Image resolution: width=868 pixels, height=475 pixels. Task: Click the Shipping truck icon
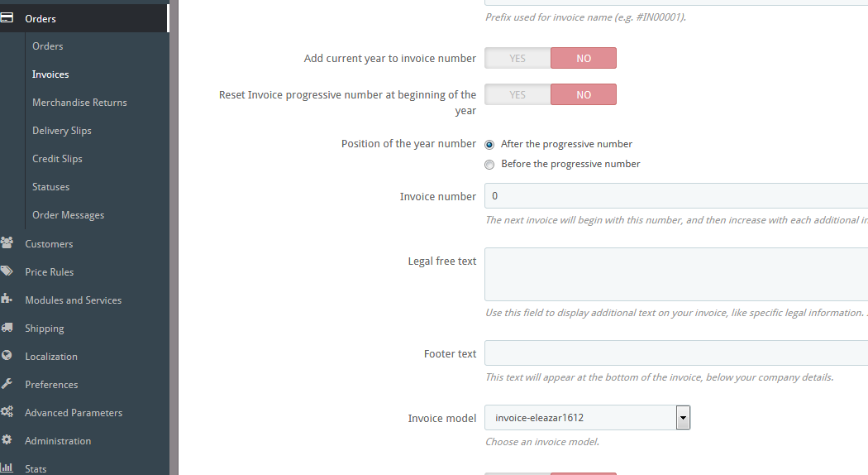(7, 328)
